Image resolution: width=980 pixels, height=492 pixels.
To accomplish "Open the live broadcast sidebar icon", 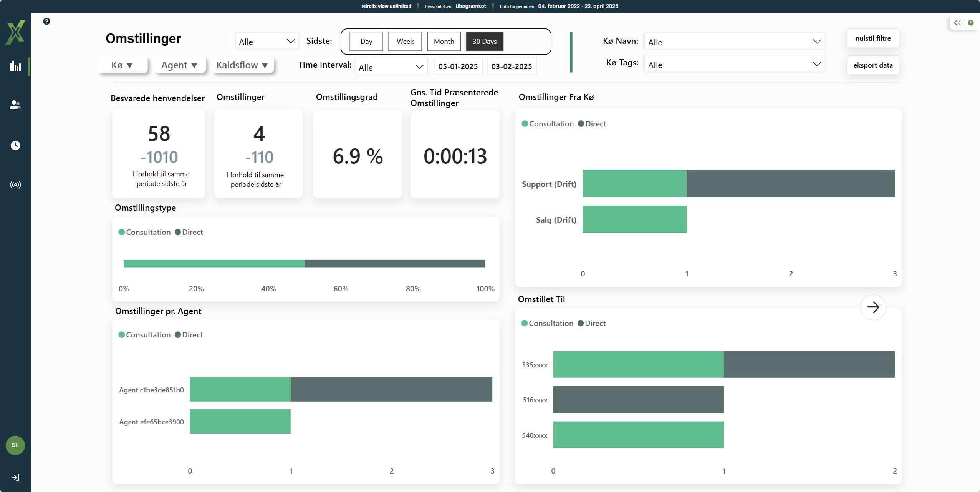I will tap(15, 185).
